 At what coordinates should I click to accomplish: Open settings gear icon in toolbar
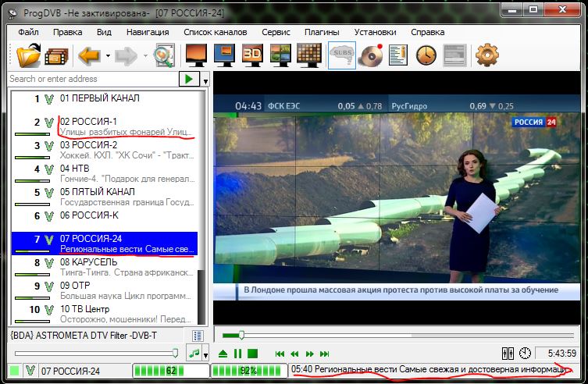pos(486,55)
